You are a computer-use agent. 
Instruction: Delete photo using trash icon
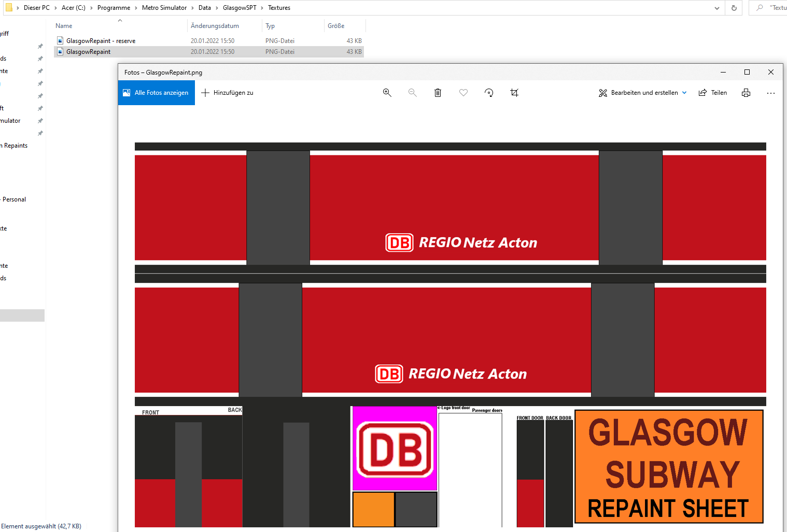coord(438,93)
